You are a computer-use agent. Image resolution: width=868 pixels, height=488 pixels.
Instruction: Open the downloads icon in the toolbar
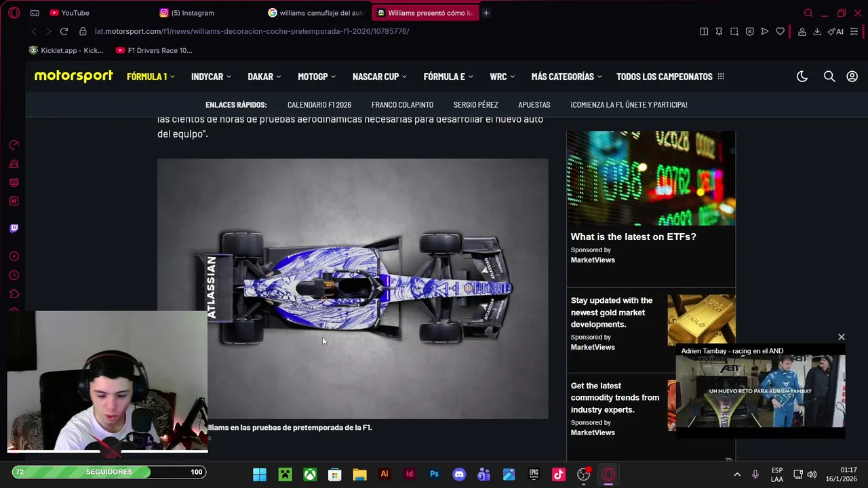tap(817, 31)
